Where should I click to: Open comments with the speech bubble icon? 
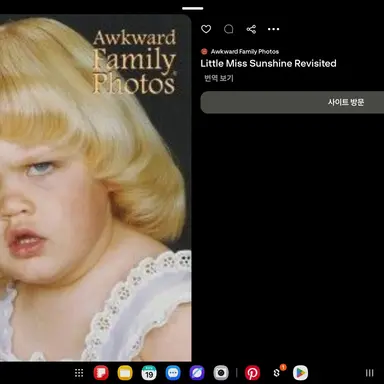tap(229, 29)
